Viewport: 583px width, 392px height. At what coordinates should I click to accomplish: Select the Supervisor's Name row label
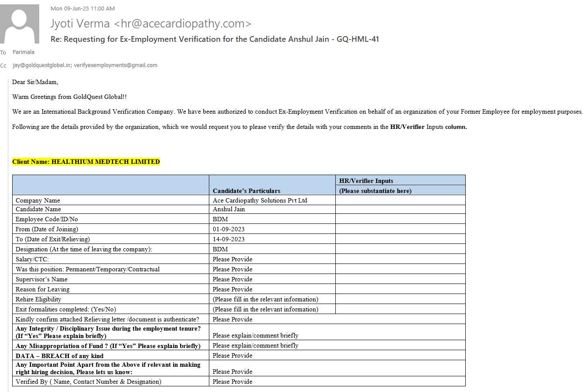pos(41,279)
